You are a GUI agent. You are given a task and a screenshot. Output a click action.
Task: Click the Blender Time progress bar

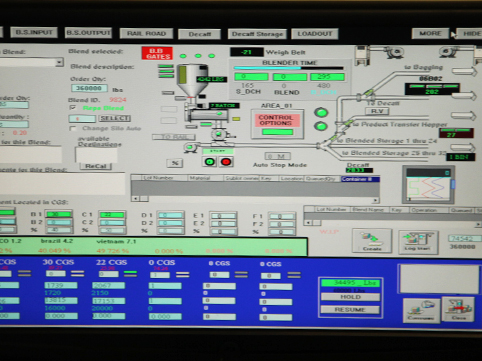(289, 68)
